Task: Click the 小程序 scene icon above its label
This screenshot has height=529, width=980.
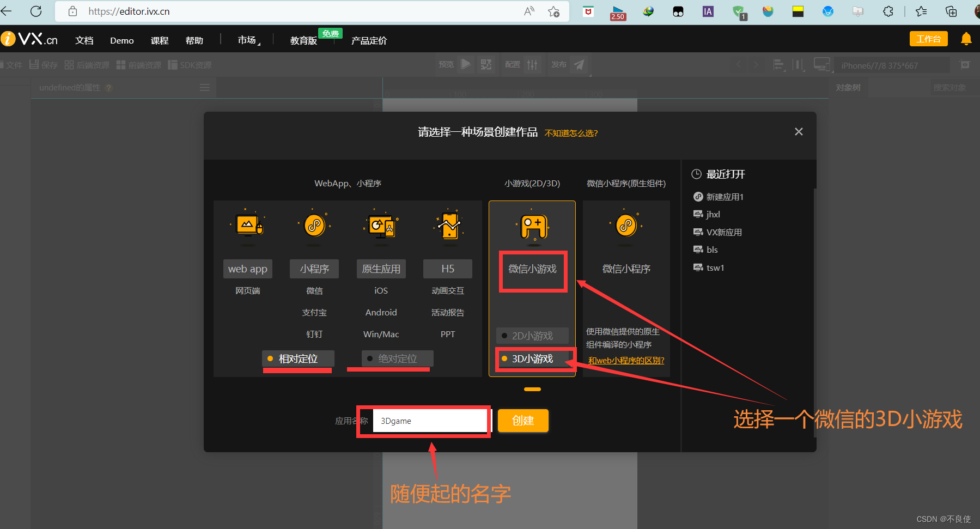Action: pos(314,224)
